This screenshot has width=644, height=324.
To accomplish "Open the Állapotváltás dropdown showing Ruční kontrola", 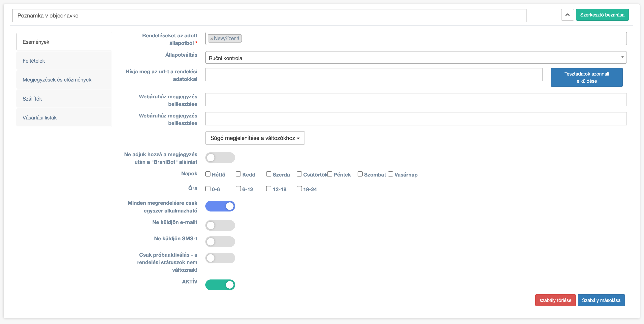I will point(416,58).
